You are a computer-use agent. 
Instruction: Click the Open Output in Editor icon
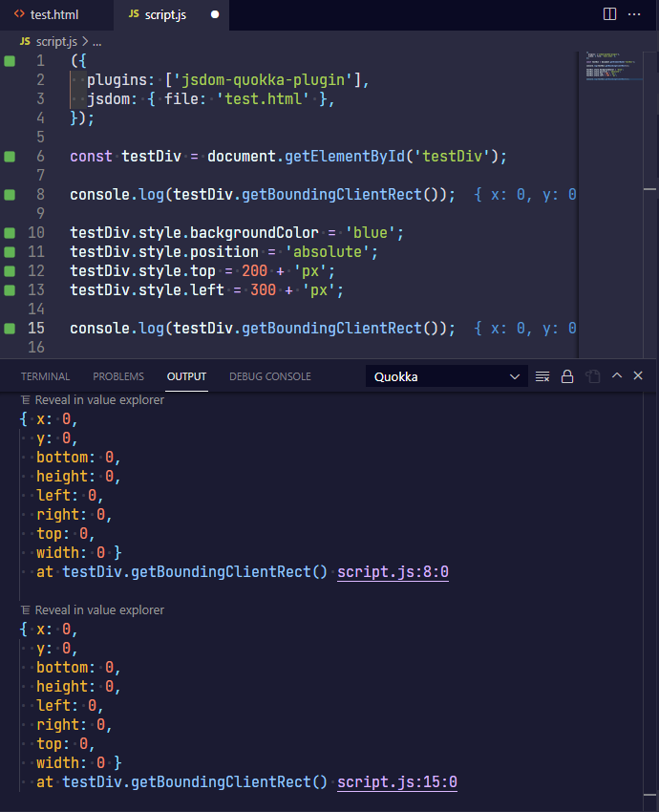[x=592, y=375]
